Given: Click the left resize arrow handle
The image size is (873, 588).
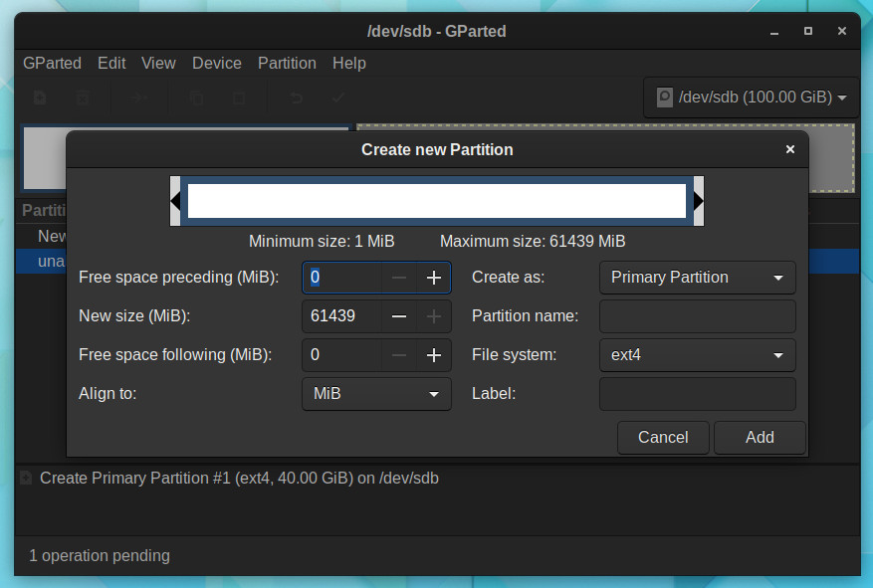Looking at the screenshot, I should 175,201.
